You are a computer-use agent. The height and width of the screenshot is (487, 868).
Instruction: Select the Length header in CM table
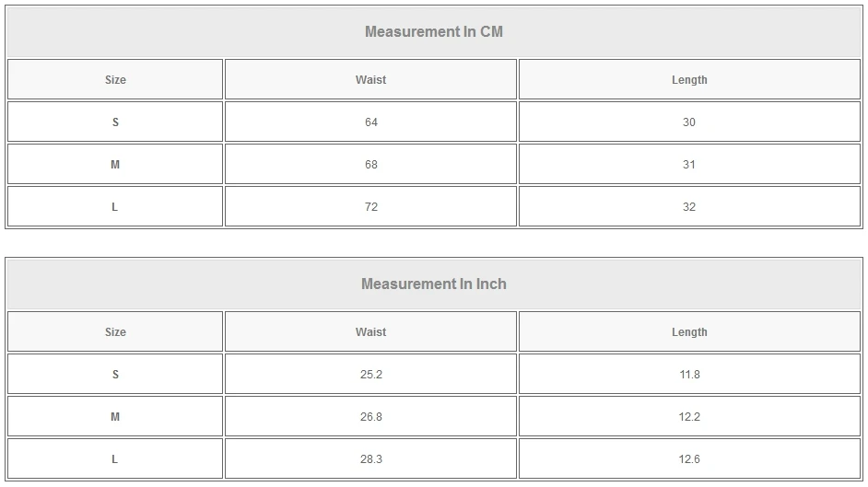click(x=689, y=80)
